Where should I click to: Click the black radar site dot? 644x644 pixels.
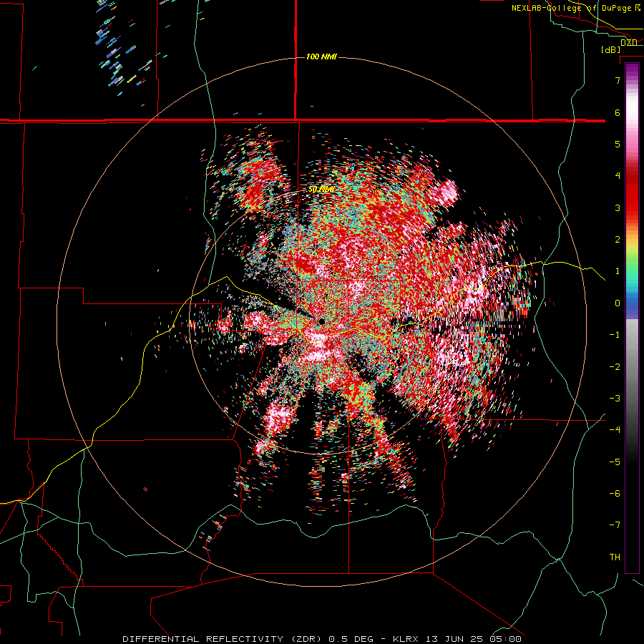tap(322, 321)
